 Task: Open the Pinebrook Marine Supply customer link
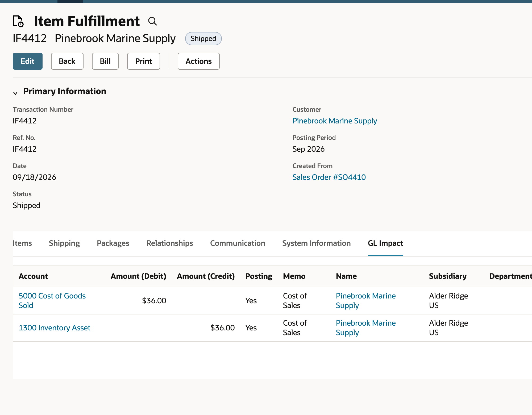(x=335, y=121)
